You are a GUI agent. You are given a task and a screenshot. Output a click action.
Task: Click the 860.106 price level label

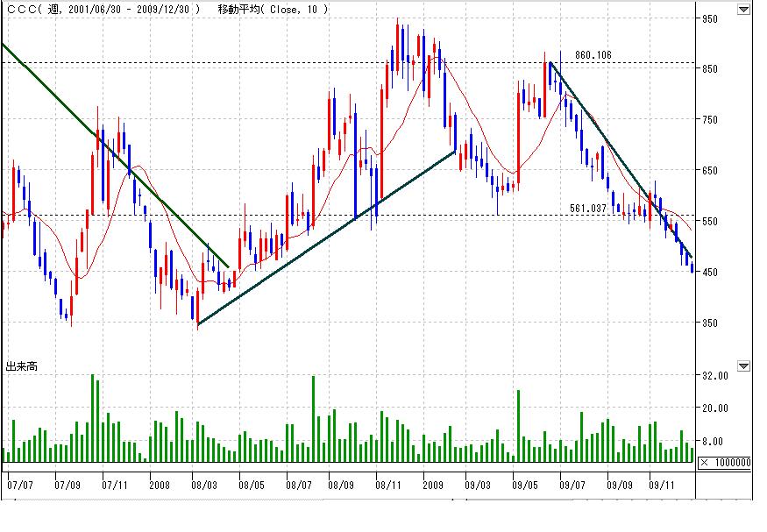click(593, 54)
